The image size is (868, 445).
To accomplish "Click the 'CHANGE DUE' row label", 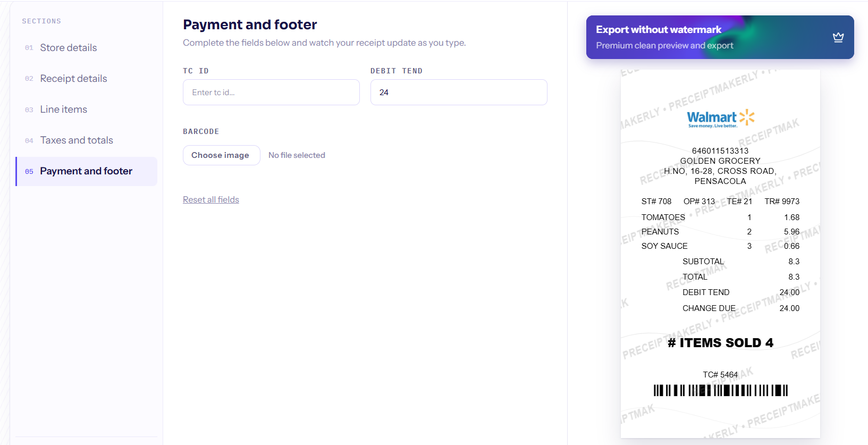I will 709,308.
